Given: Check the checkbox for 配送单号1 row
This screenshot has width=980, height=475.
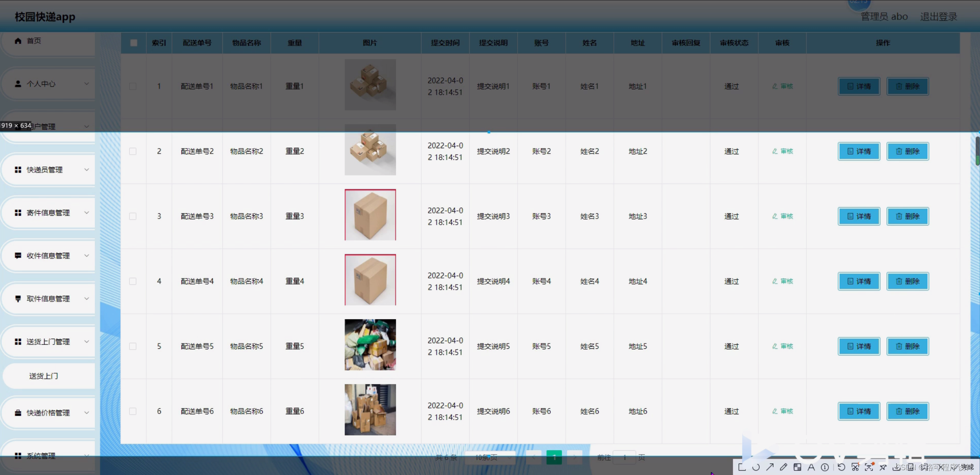Looking at the screenshot, I should pyautogui.click(x=133, y=86).
